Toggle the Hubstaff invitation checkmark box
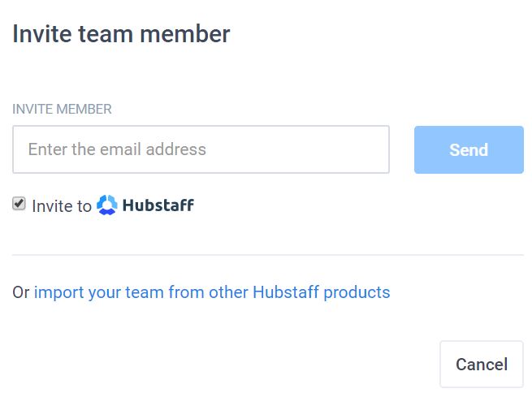The width and height of the screenshot is (532, 393). pos(19,204)
